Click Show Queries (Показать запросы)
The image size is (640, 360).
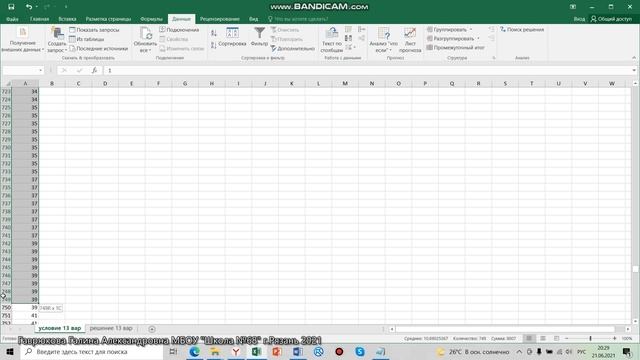tap(94, 30)
